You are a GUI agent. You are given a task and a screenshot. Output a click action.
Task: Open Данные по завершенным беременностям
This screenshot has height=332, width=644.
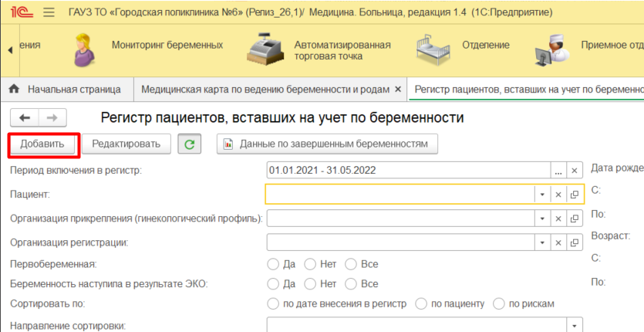point(328,144)
